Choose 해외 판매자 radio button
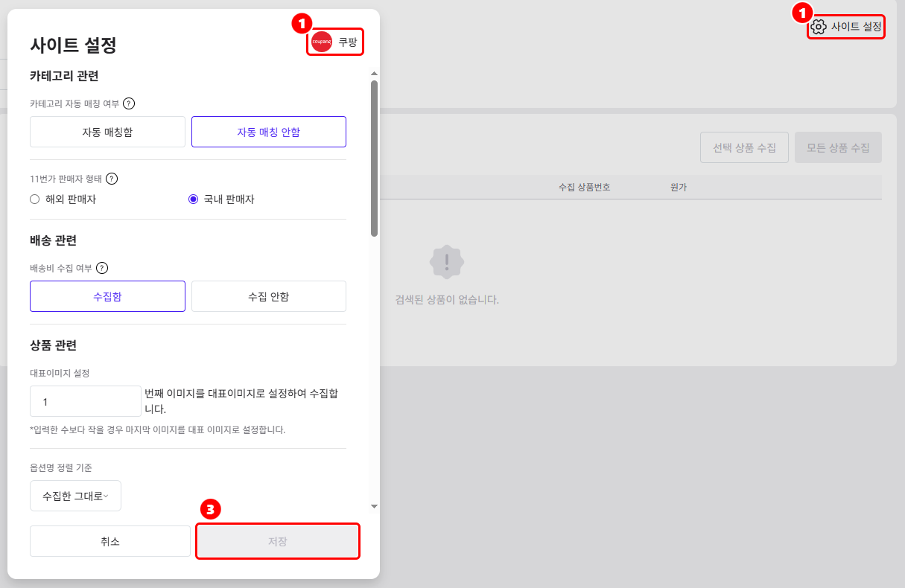The image size is (905, 588). 34,199
